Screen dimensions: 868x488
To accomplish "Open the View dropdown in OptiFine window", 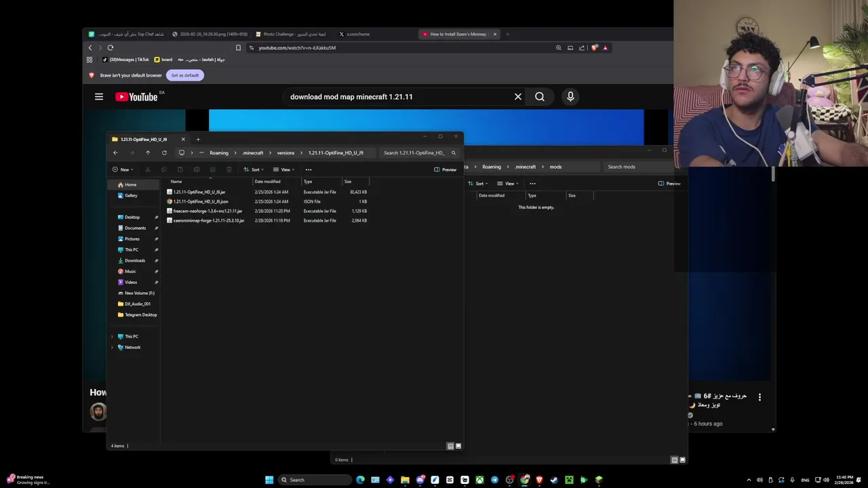I will (283, 169).
